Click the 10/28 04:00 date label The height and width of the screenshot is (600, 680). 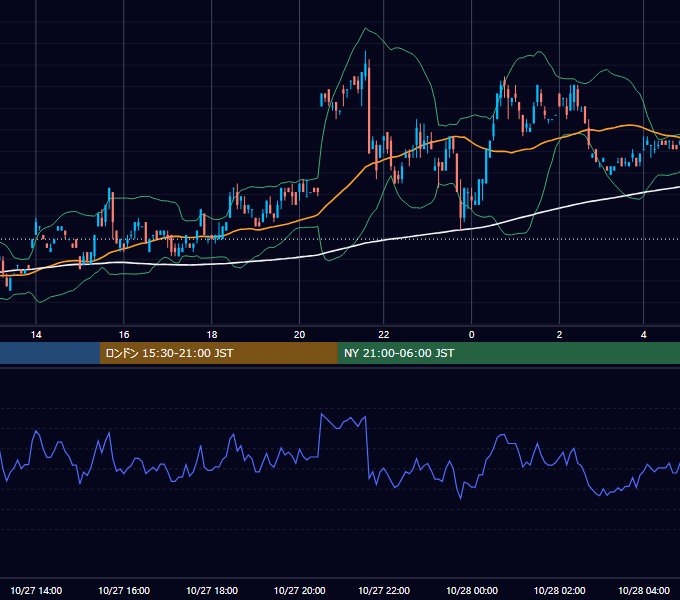(644, 590)
